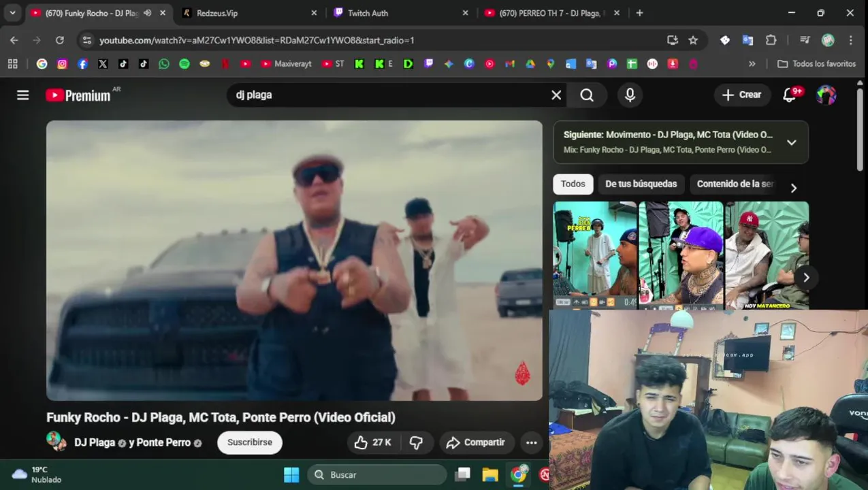Click the YouTube Premium logo
This screenshot has width=868, height=490.
point(78,95)
